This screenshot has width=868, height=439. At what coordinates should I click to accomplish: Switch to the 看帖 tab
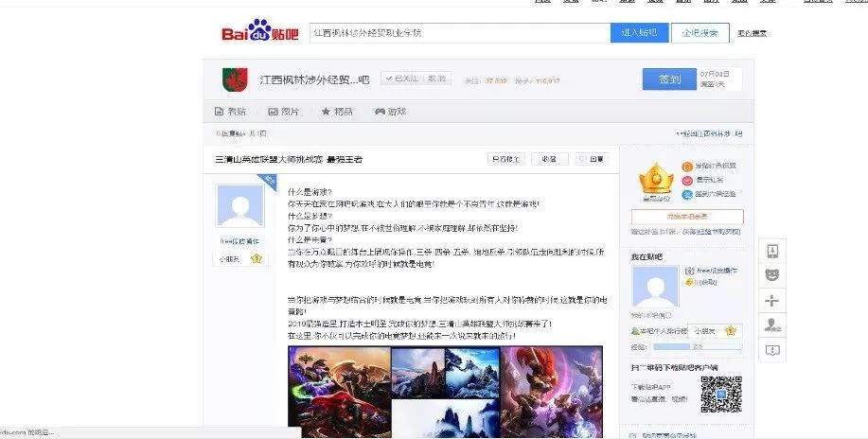(x=230, y=112)
